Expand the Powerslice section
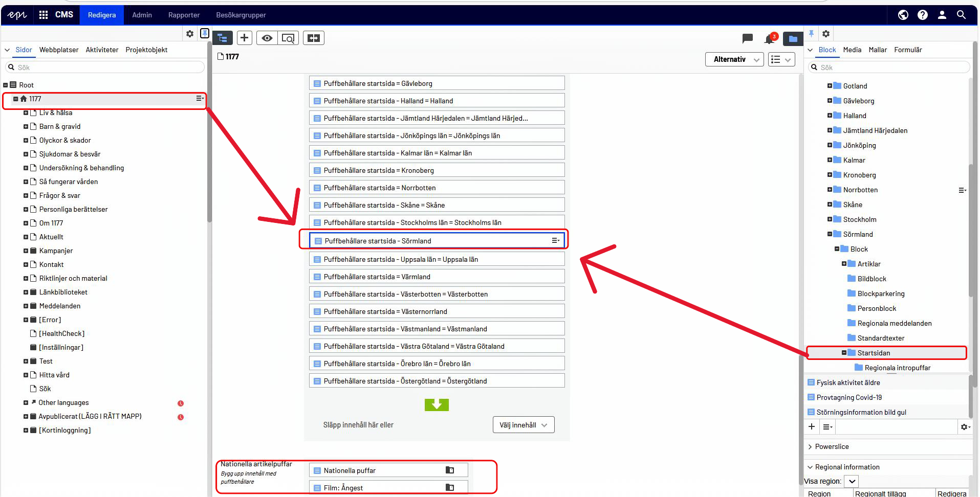 (832, 446)
